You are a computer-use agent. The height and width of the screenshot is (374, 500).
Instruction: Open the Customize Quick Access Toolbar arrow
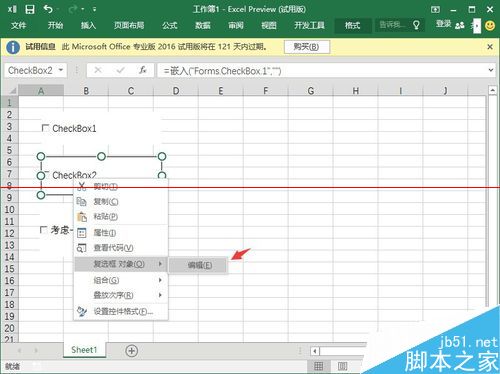point(95,10)
